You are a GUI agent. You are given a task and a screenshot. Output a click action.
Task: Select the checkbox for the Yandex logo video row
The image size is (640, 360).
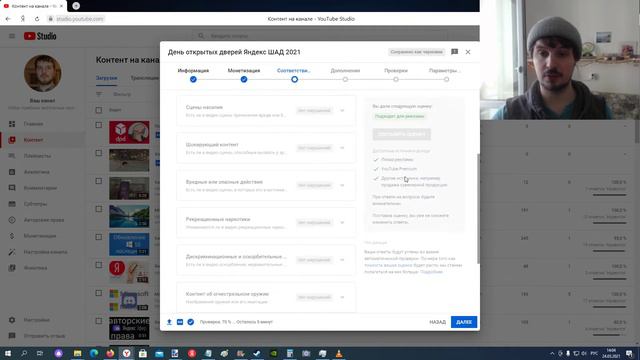pyautogui.click(x=99, y=265)
